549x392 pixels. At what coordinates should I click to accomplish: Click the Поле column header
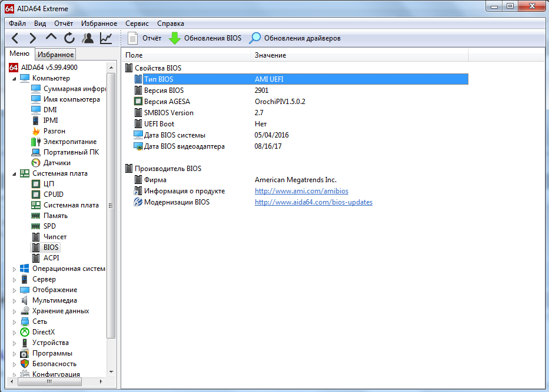point(187,55)
